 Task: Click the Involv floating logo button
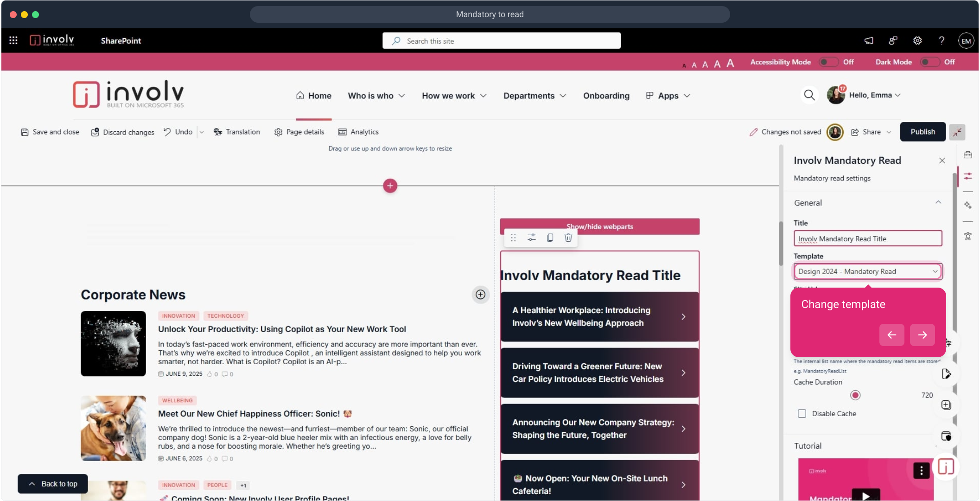[x=946, y=467]
